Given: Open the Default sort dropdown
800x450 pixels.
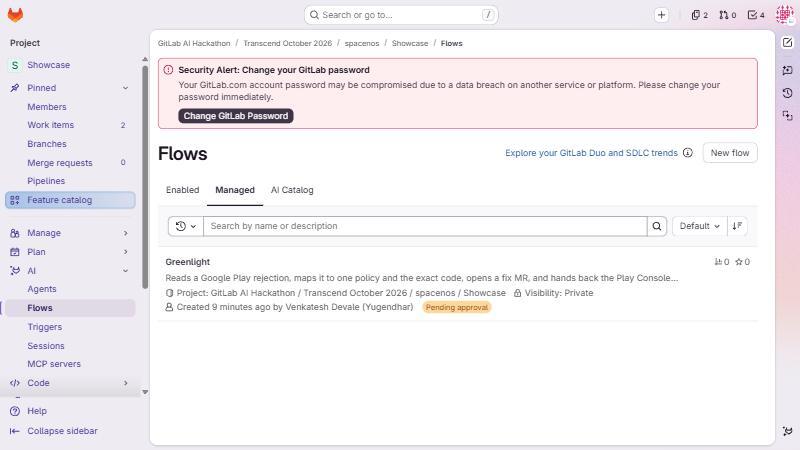Looking at the screenshot, I should click(x=699, y=226).
